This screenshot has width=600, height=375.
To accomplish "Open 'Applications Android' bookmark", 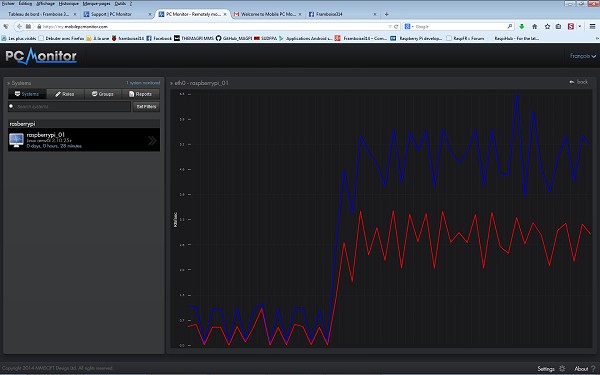I will (306, 38).
